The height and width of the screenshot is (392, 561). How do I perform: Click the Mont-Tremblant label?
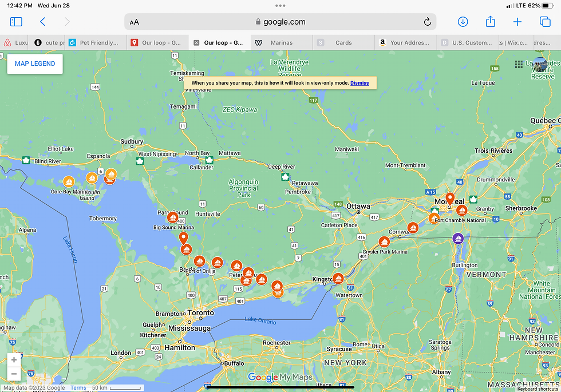(405, 165)
